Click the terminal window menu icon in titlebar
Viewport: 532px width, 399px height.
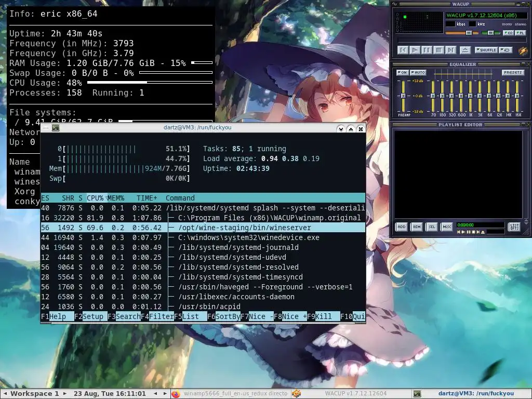point(56,128)
